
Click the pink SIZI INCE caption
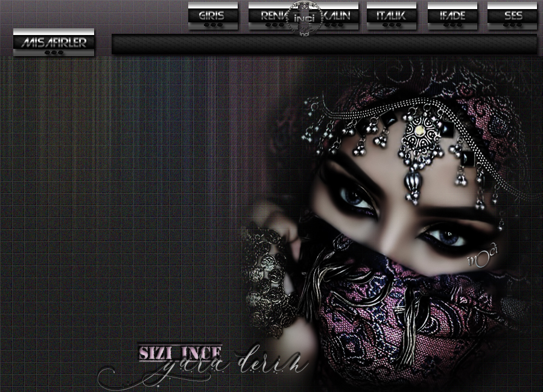[x=180, y=352]
